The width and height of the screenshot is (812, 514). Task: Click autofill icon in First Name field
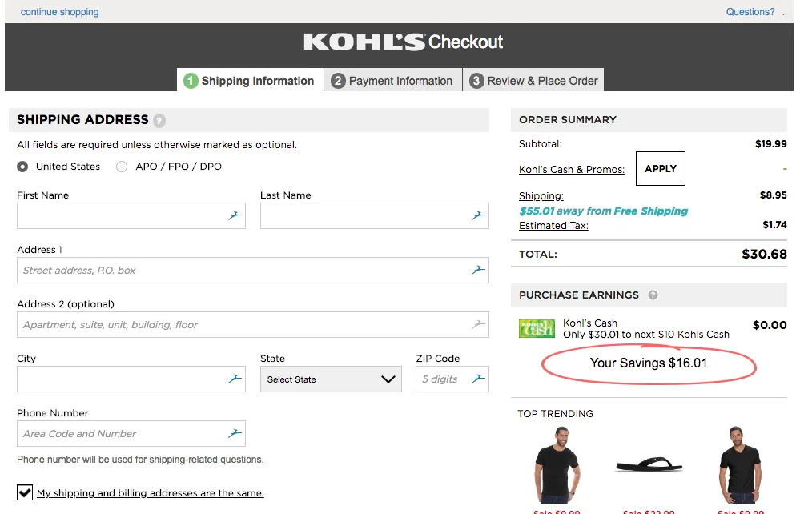pos(235,215)
